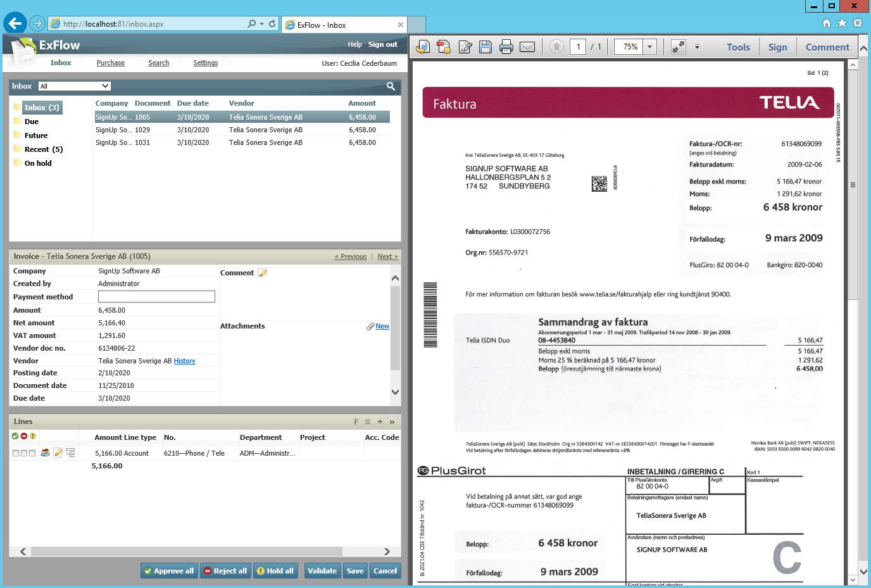The width and height of the screenshot is (871, 588).
Task: Select invoice row with document 1005
Action: tap(242, 117)
